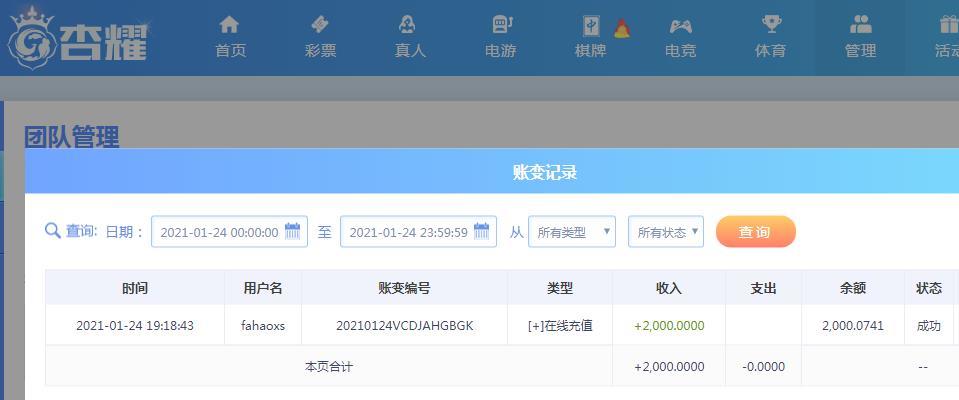The width and height of the screenshot is (959, 400).
Task: Click the home icon above 首页
Action: coord(229,25)
